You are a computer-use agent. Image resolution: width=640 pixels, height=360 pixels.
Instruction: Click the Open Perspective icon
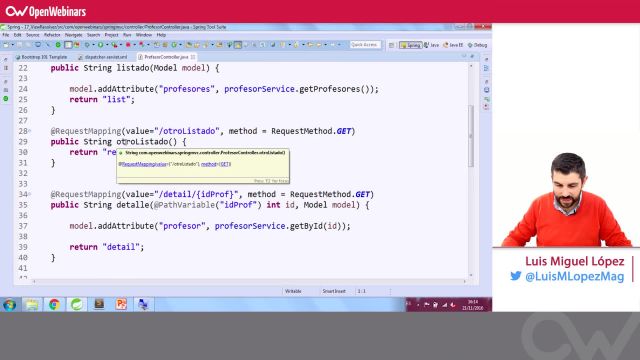tap(391, 45)
